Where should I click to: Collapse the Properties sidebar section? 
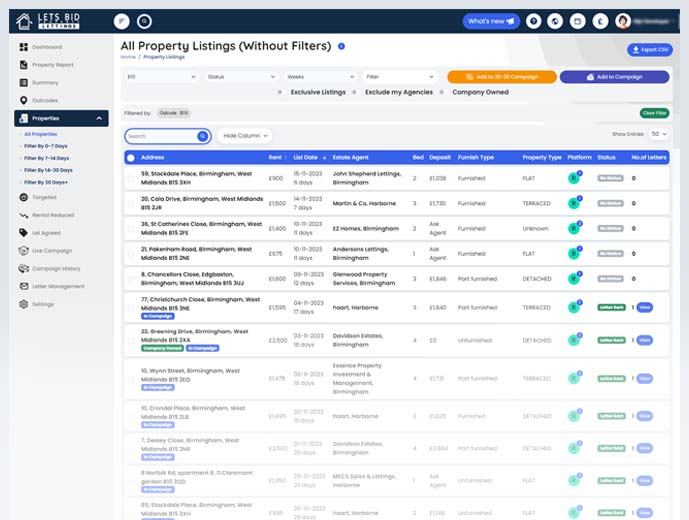pos(99,118)
